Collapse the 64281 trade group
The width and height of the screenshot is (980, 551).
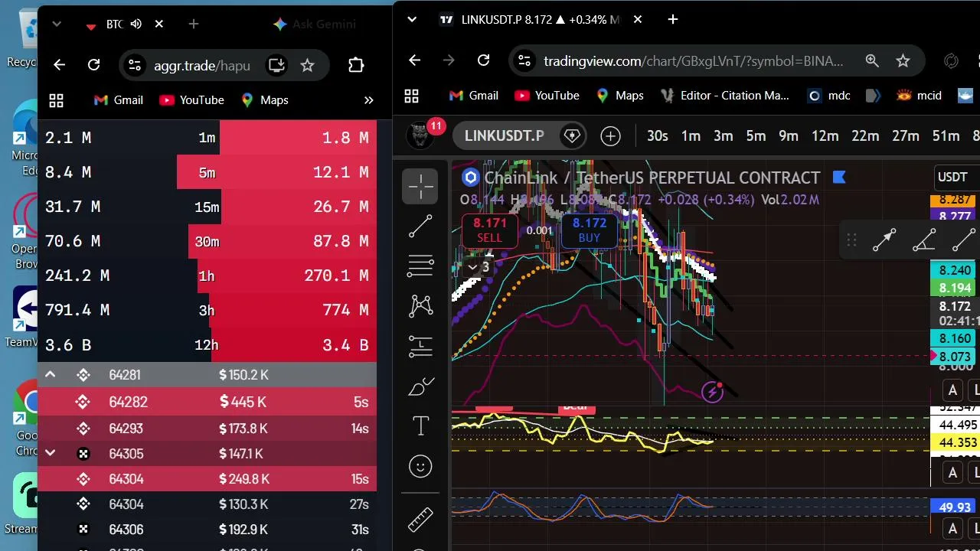[x=50, y=375]
